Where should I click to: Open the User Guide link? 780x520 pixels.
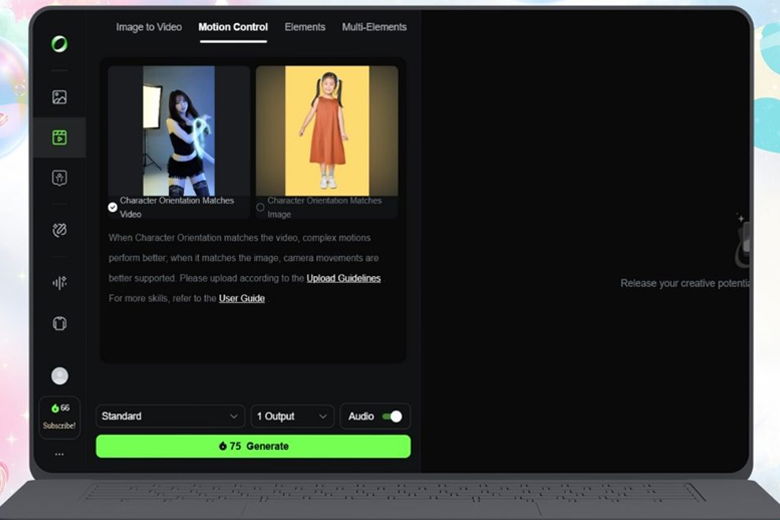pyautogui.click(x=242, y=298)
